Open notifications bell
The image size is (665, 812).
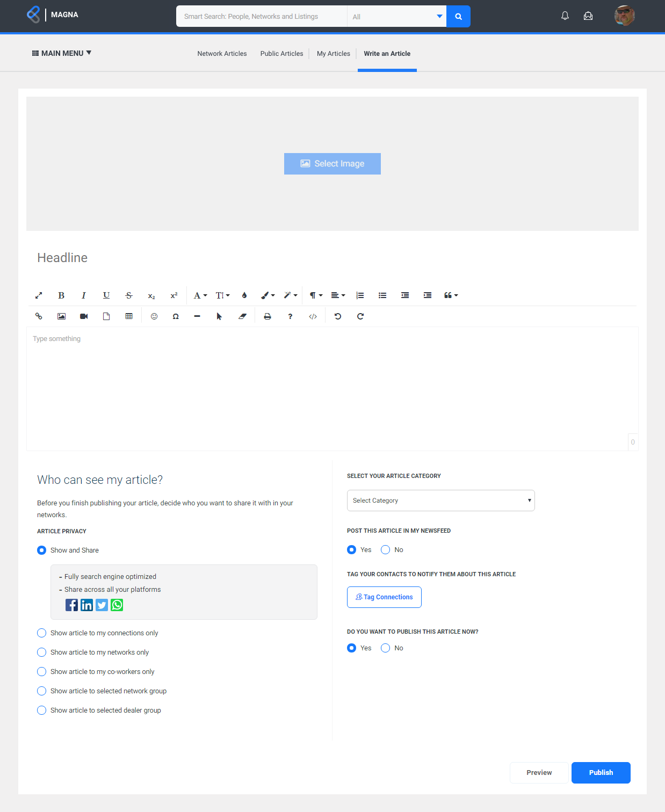point(565,16)
